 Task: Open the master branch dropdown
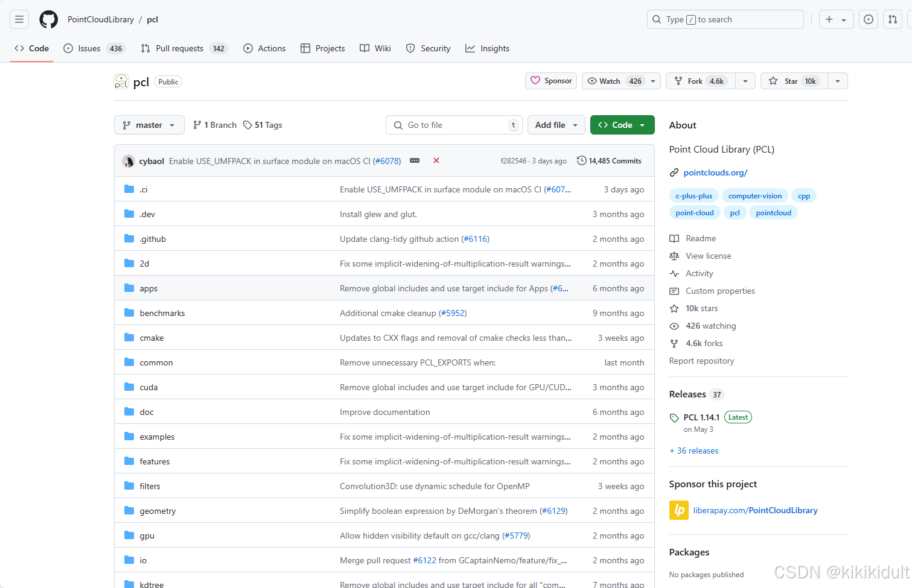pyautogui.click(x=149, y=125)
